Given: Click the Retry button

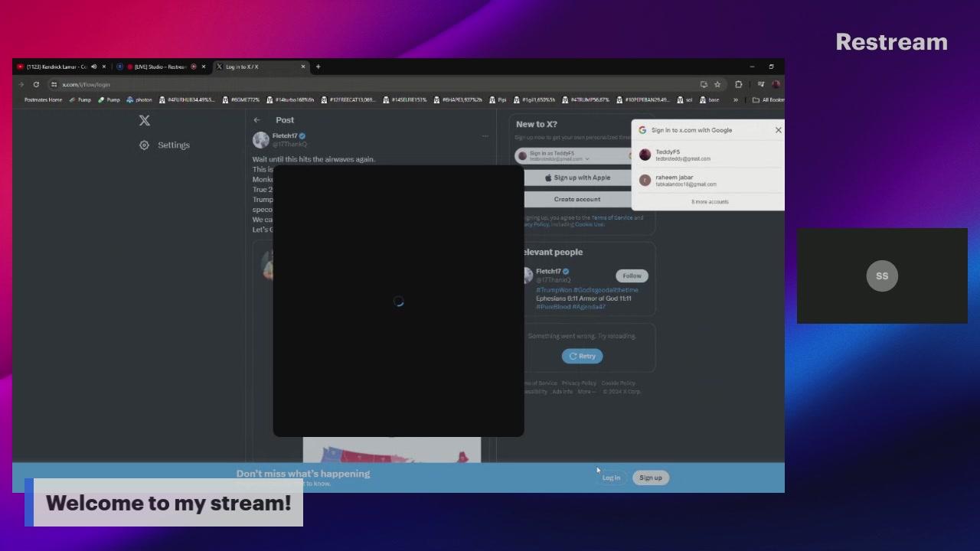Looking at the screenshot, I should coord(582,356).
